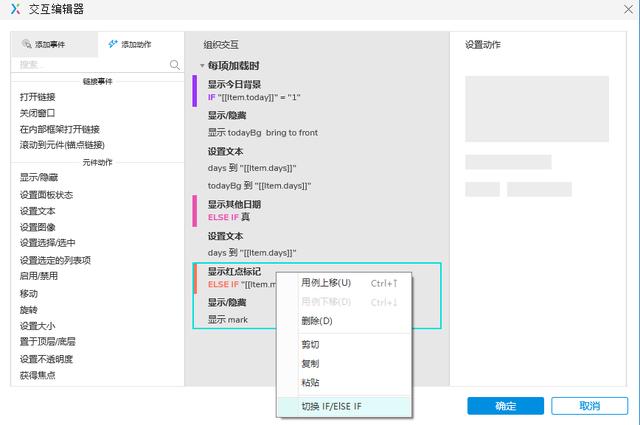640x425 pixels.
Task: Select the 打开链接 action
Action: pyautogui.click(x=38, y=97)
